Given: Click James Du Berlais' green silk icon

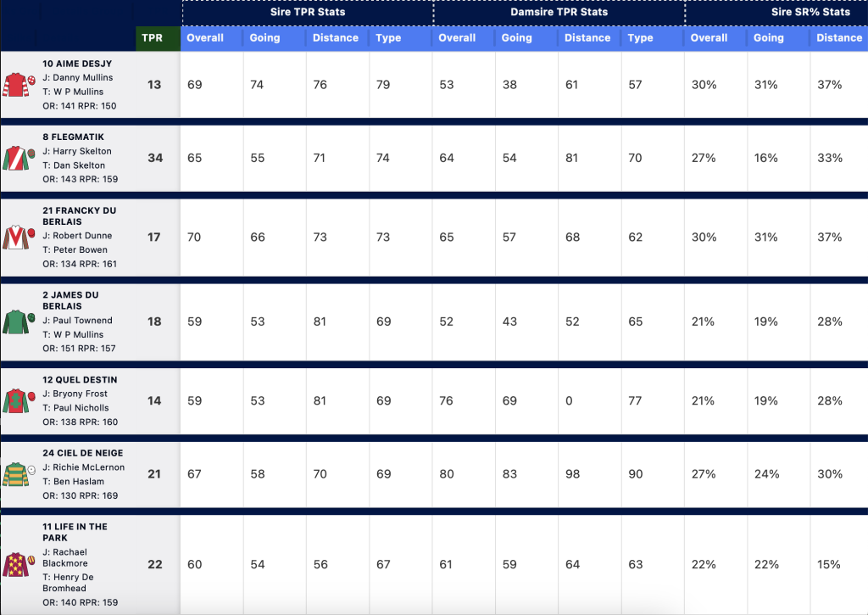Looking at the screenshot, I should coord(15,321).
